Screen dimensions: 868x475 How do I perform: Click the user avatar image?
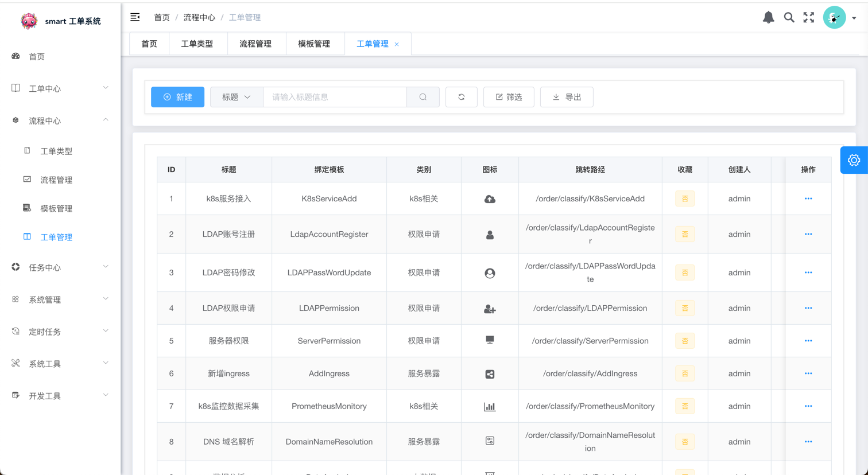pyautogui.click(x=834, y=17)
